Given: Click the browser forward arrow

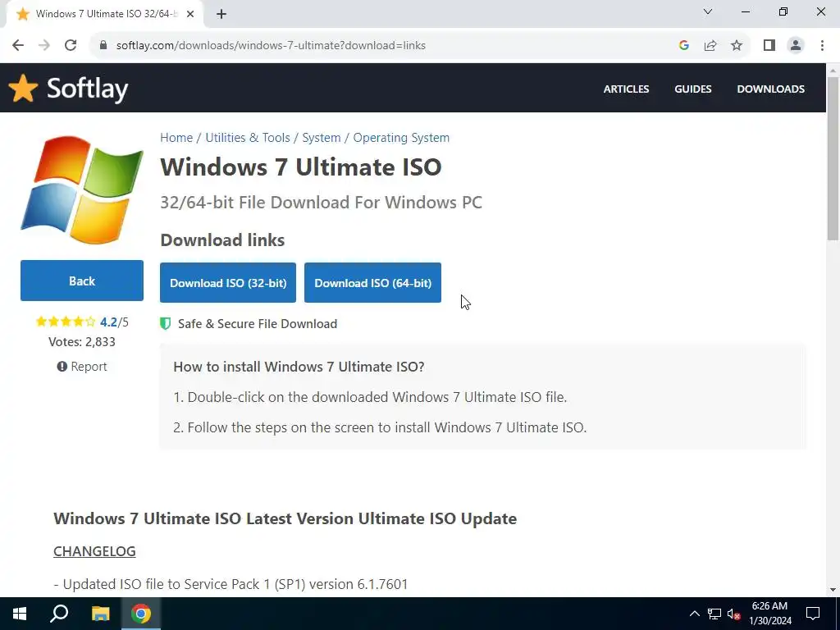Looking at the screenshot, I should click(44, 46).
